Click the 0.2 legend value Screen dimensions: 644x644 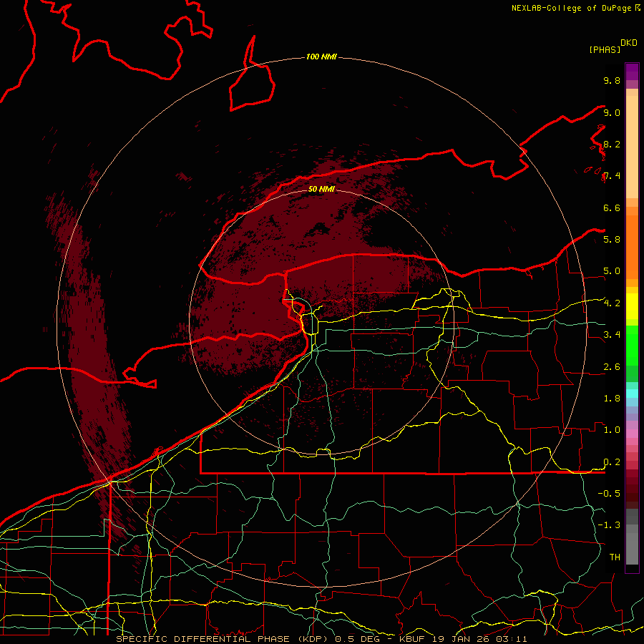612,462
